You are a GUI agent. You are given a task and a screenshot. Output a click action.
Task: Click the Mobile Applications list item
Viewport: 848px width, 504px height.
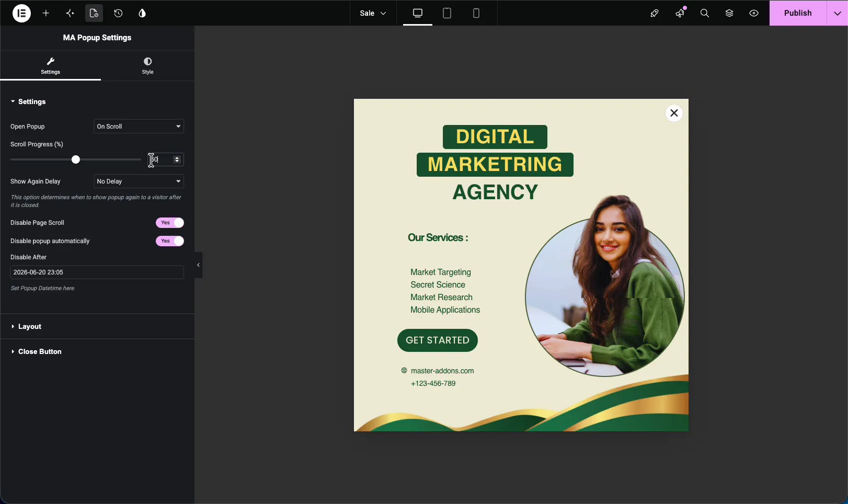tap(445, 310)
